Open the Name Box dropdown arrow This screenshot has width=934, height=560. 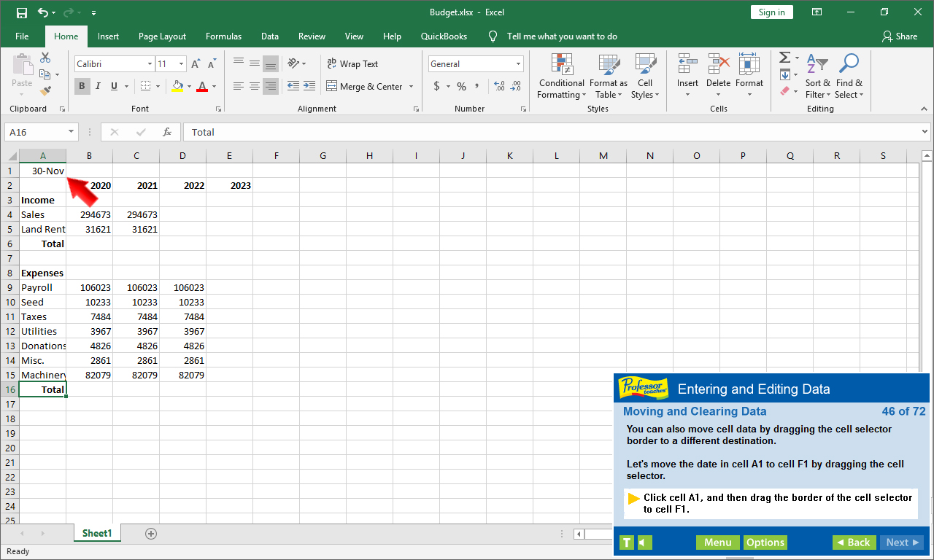click(71, 132)
